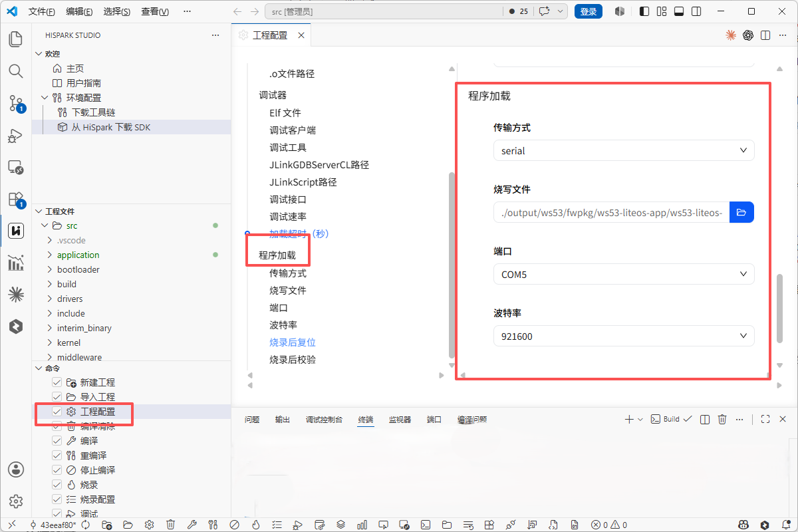Viewport: 798px width, 532px height.
Task: Toggle the primary side bar layout icon
Action: 644,11
